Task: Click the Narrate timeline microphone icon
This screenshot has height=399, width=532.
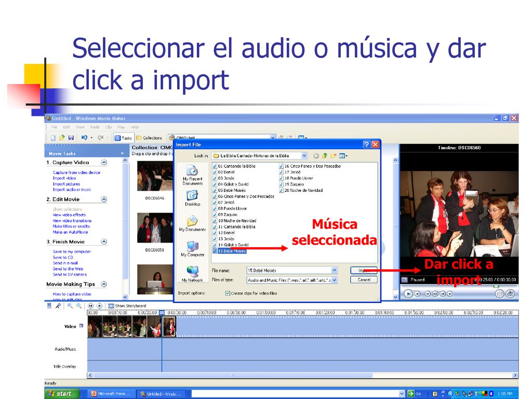Action: point(58,305)
